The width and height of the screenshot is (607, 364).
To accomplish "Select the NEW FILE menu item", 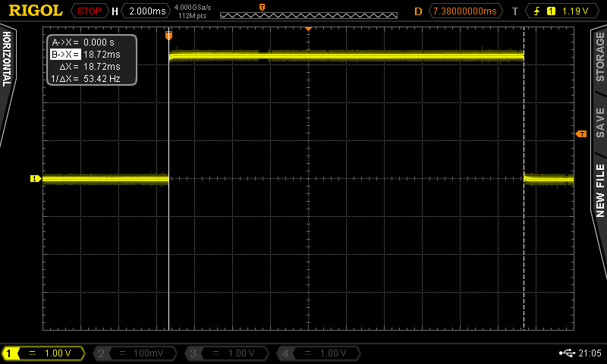I will coord(599,190).
